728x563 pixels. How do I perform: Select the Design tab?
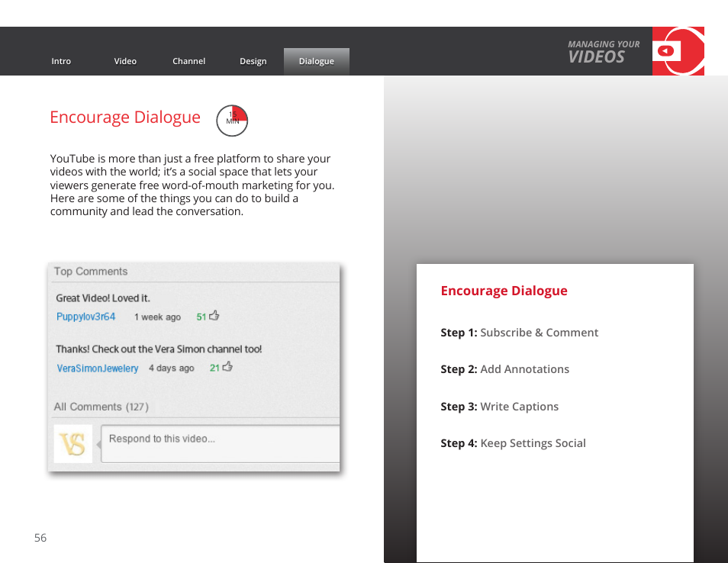pos(253,62)
